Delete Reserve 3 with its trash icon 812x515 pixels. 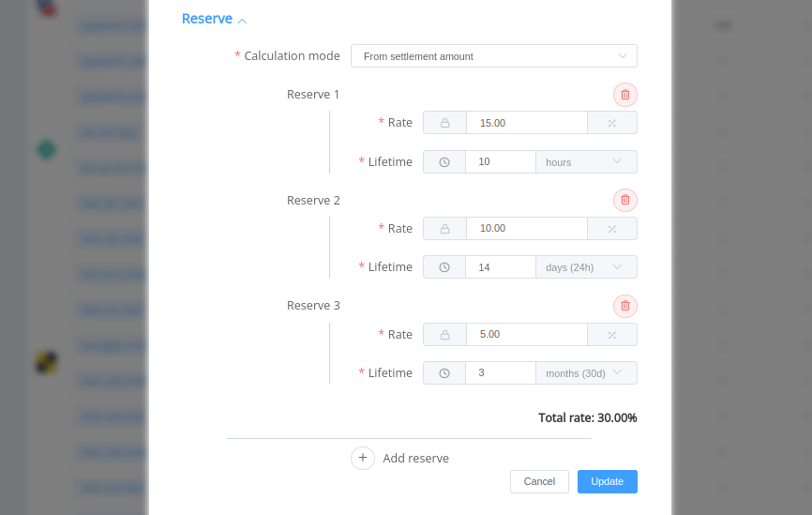pyautogui.click(x=625, y=306)
